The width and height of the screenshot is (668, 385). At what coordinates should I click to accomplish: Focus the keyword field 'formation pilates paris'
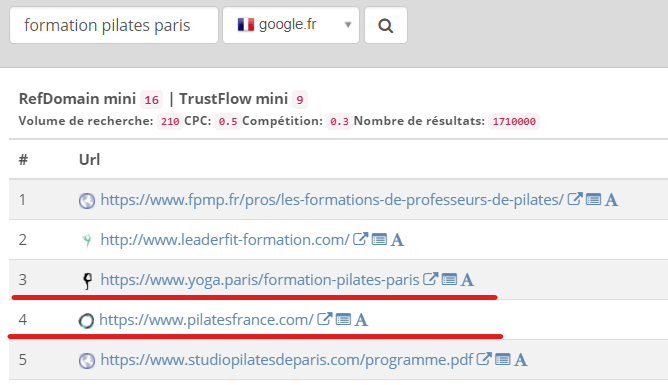[x=114, y=25]
